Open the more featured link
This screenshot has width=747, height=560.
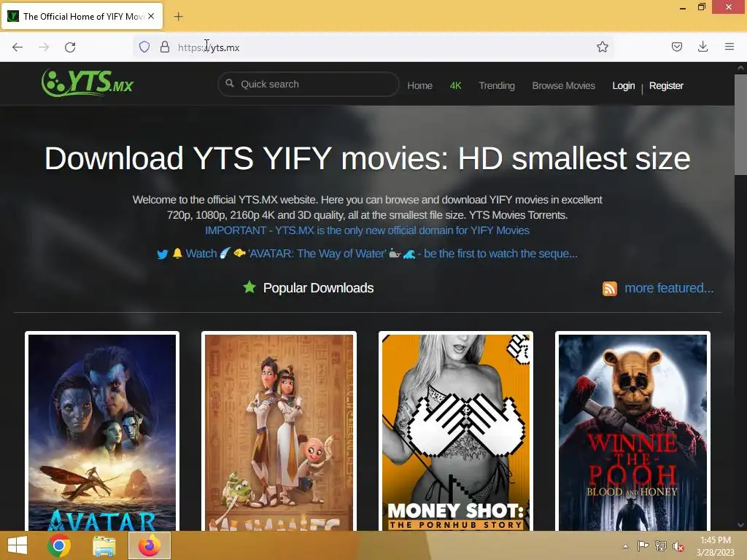tap(669, 288)
